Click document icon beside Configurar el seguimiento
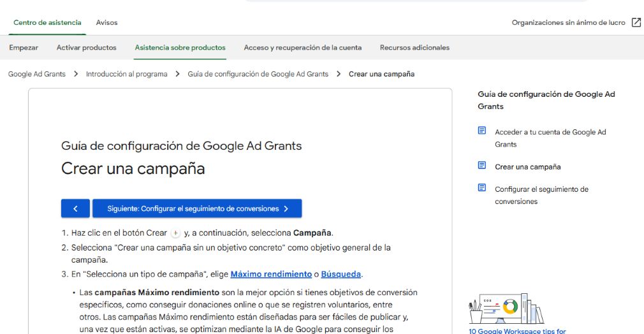 click(482, 188)
